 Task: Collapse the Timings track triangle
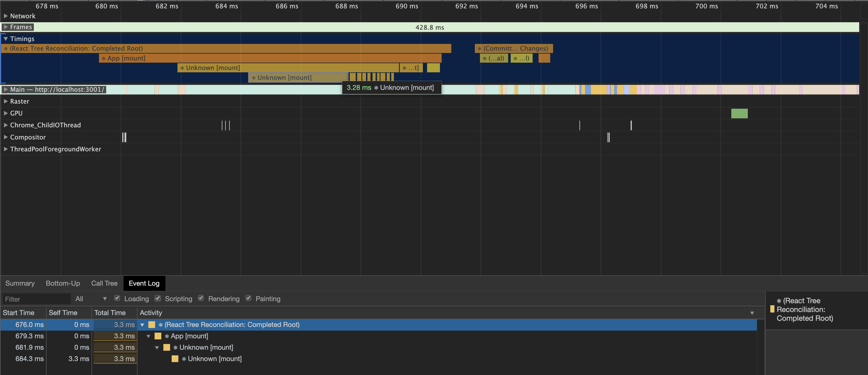[6, 39]
